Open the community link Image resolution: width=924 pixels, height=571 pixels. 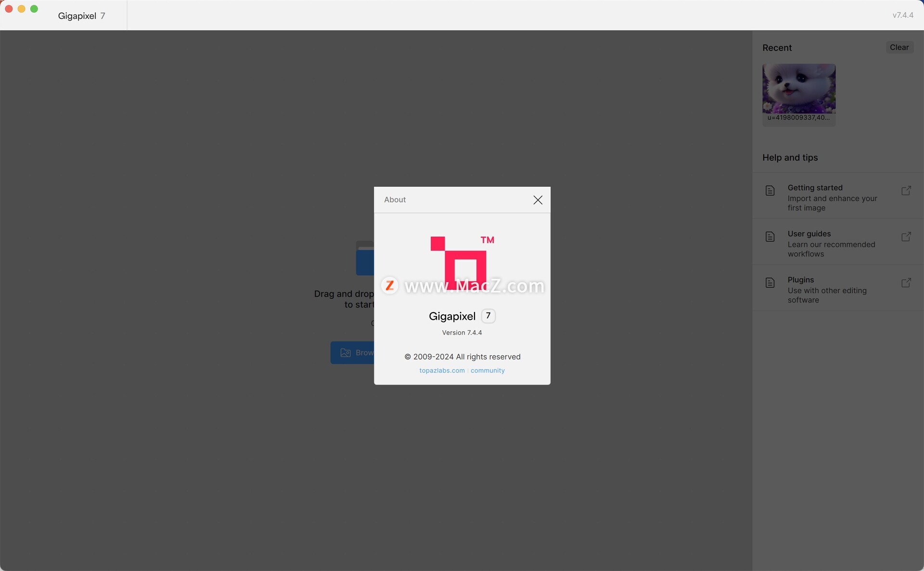(488, 370)
